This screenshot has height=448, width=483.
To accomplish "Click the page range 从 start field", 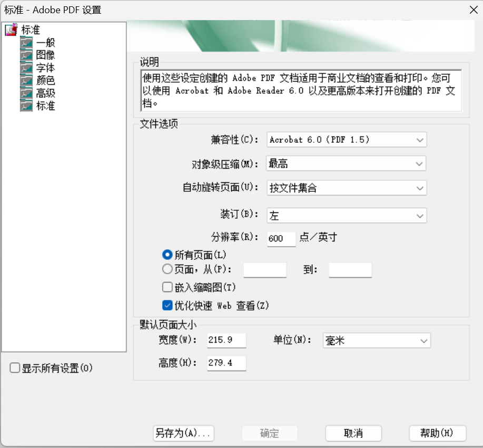I will [265, 270].
